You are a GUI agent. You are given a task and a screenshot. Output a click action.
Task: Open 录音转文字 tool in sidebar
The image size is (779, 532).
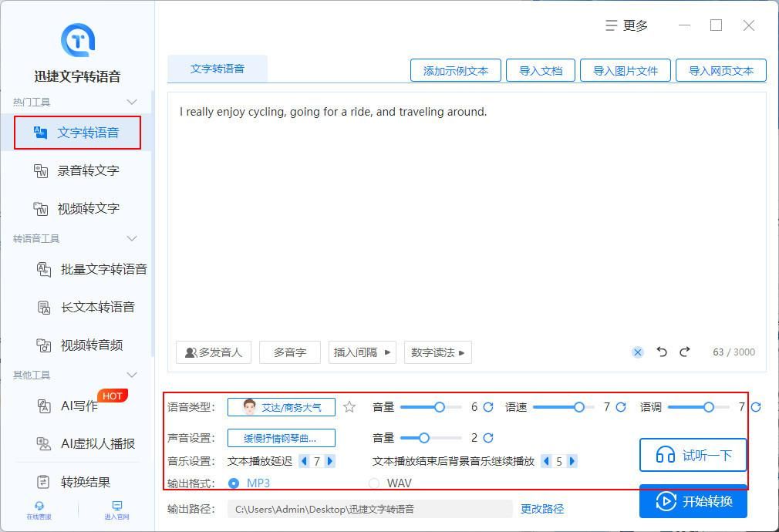tap(76, 171)
